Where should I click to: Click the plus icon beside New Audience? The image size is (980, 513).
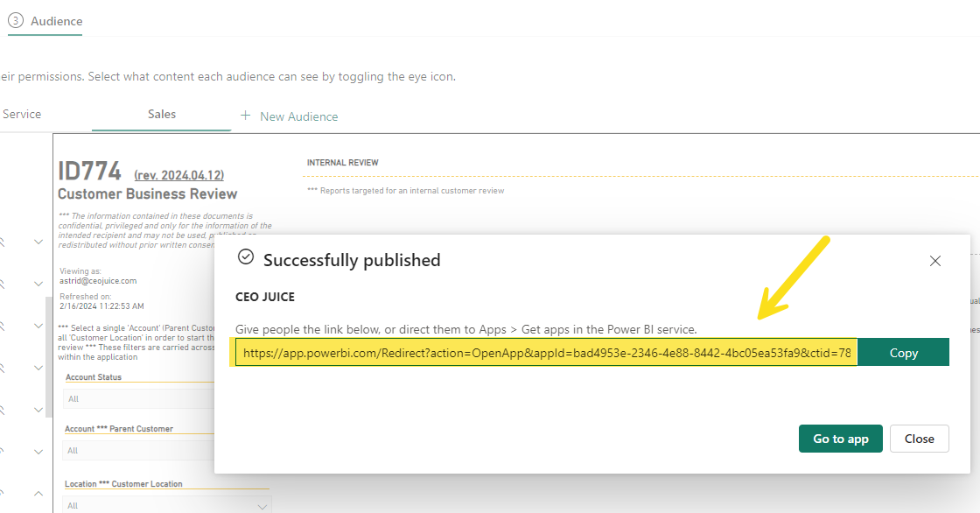coord(246,116)
